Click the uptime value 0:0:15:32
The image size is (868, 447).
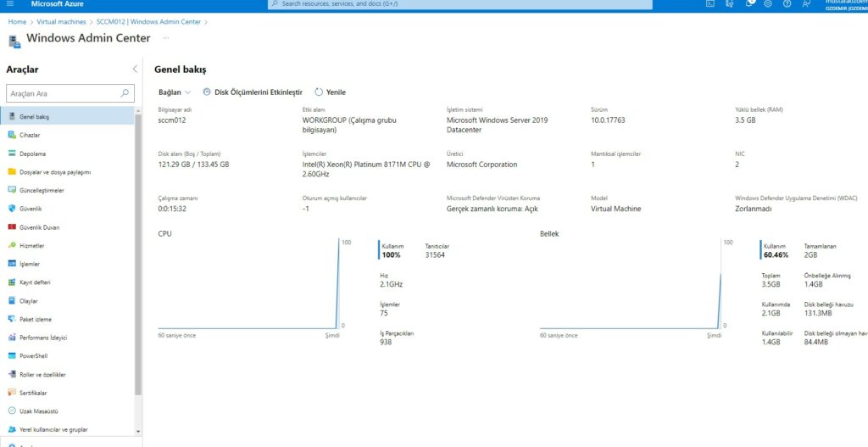[172, 209]
